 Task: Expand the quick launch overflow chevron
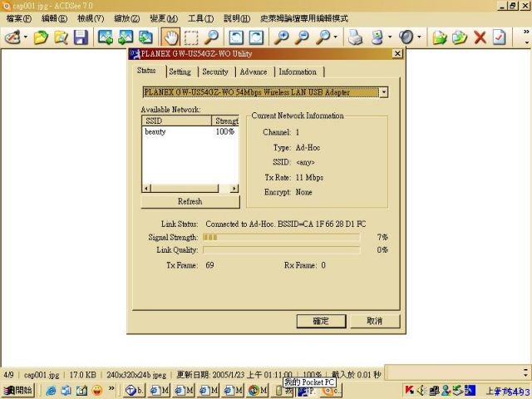click(x=111, y=388)
